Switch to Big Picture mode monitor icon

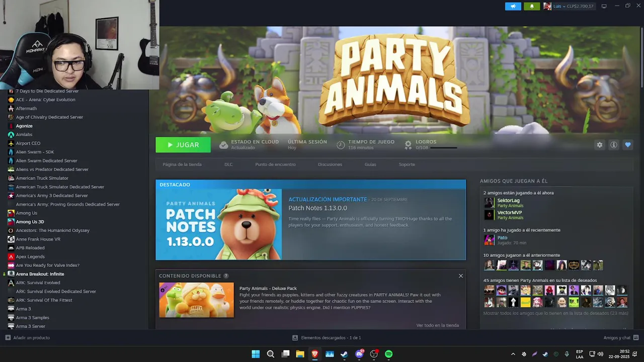coord(604,6)
